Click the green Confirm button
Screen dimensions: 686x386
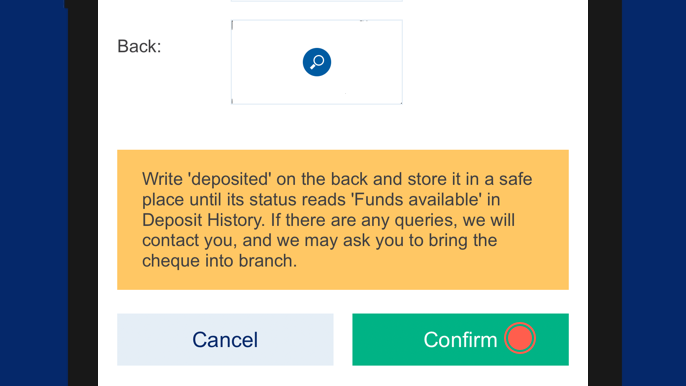click(x=460, y=340)
